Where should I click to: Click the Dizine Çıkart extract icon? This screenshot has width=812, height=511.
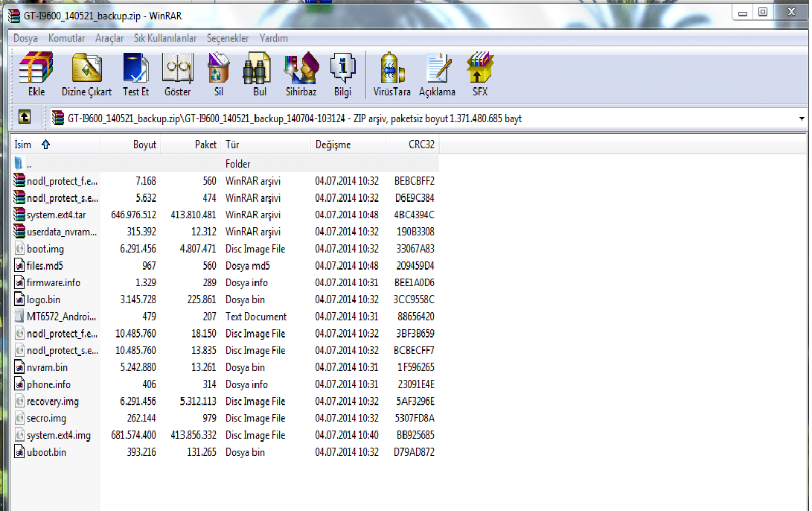pos(86,75)
